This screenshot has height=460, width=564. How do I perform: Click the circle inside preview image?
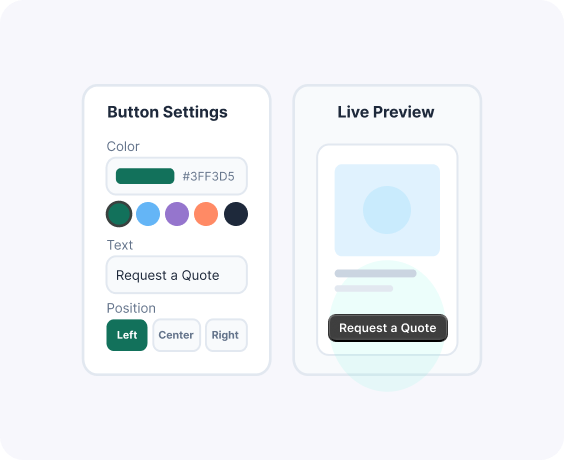pos(387,210)
